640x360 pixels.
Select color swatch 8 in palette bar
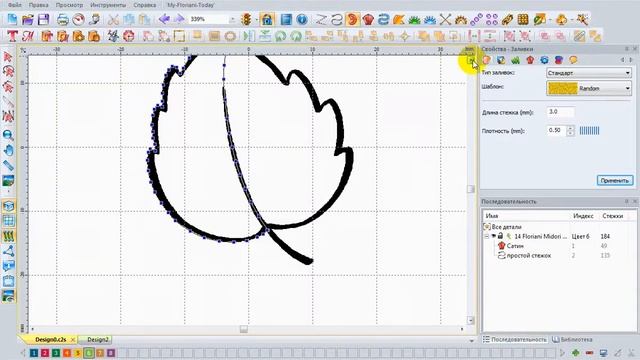[x=111, y=353]
